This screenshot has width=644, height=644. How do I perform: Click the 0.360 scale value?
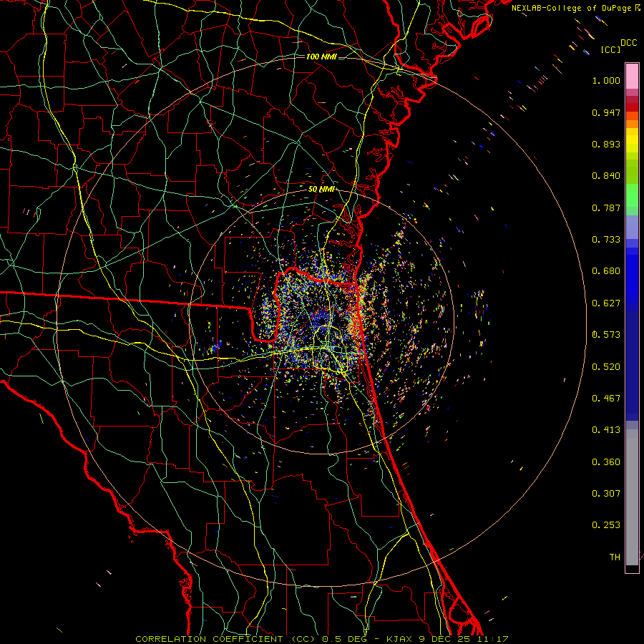tap(606, 462)
